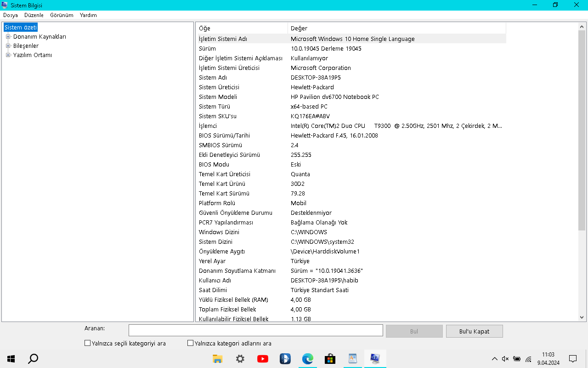Screen dimensions: 588x368
Task: Select the İşletim Sistemi Üreticisi row
Action: 351,68
